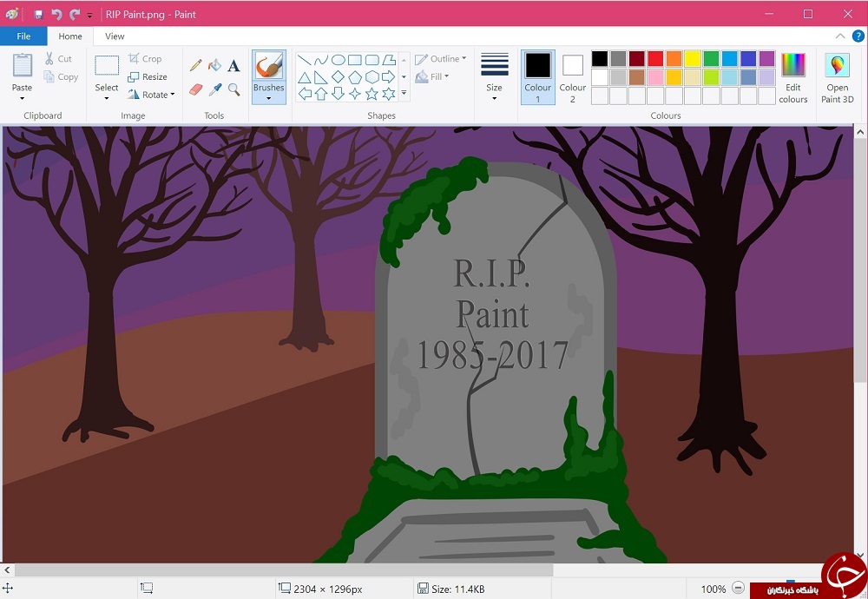Screen dimensions: 868x599
Task: Open the File menu
Action: pyautogui.click(x=23, y=36)
